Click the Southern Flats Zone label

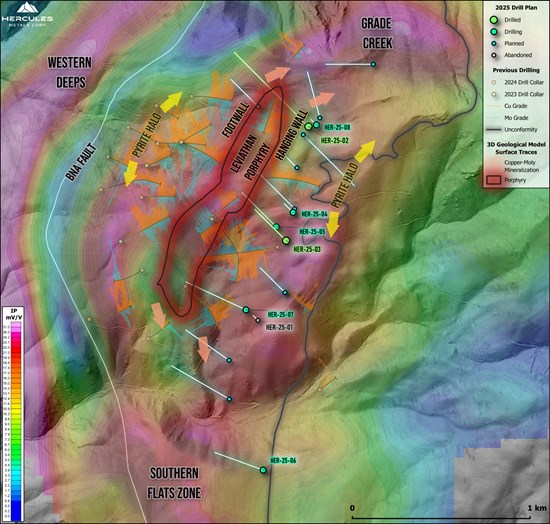point(174,483)
